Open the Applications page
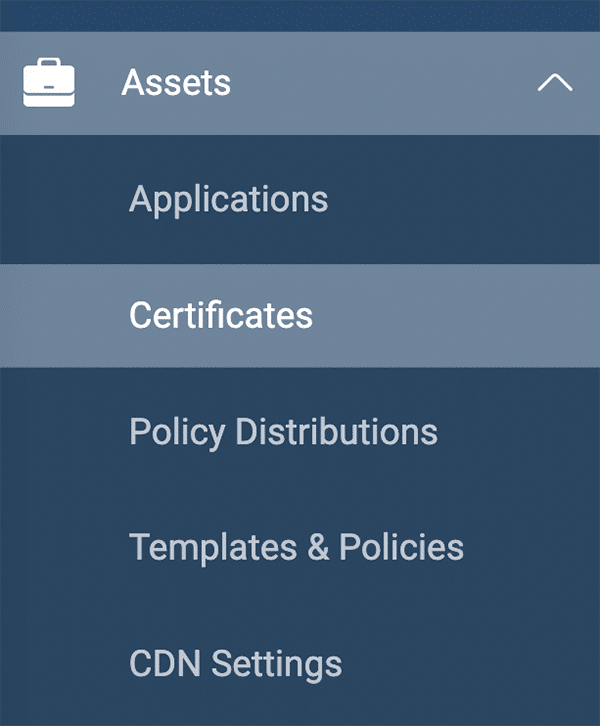The width and height of the screenshot is (600, 726). point(228,199)
